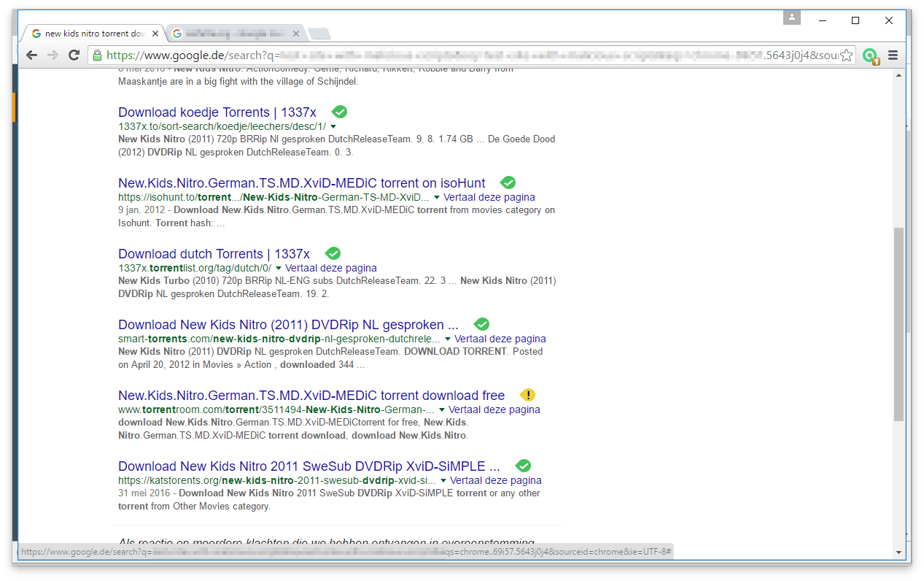Screen dimensions: 924x581
Task: Click green checkmark beside Download koedje Torrents
Action: pyautogui.click(x=339, y=112)
